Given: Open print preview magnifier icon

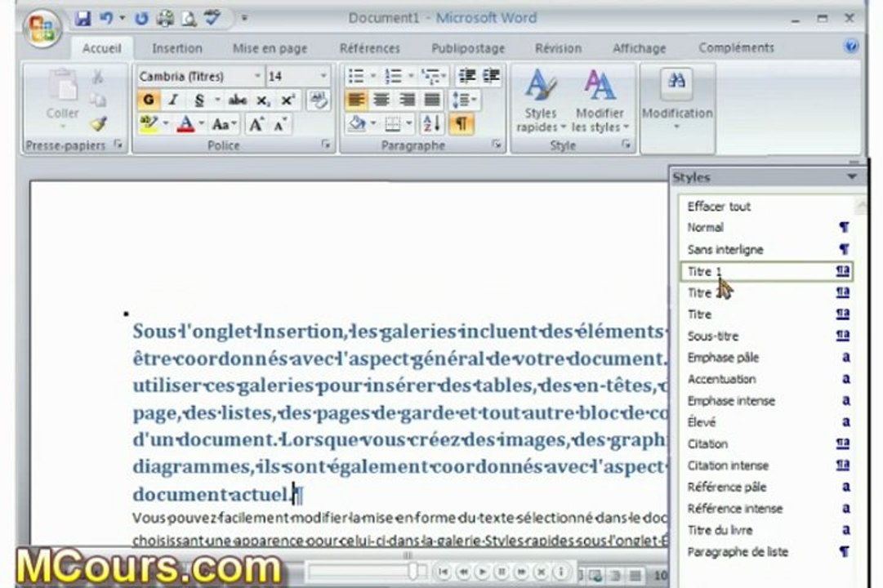Looking at the screenshot, I should pos(189,19).
